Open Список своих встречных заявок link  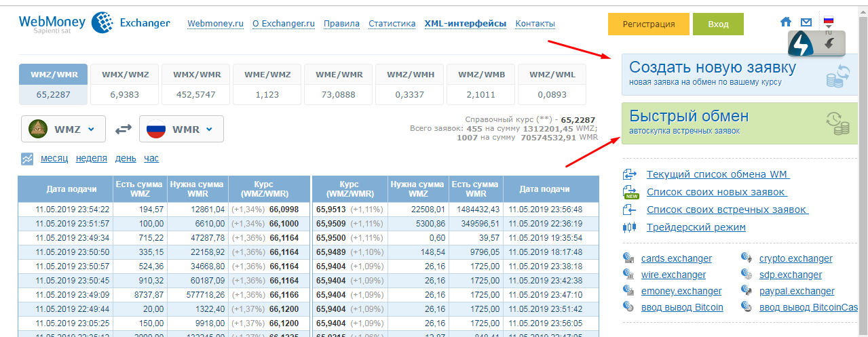coord(728,210)
